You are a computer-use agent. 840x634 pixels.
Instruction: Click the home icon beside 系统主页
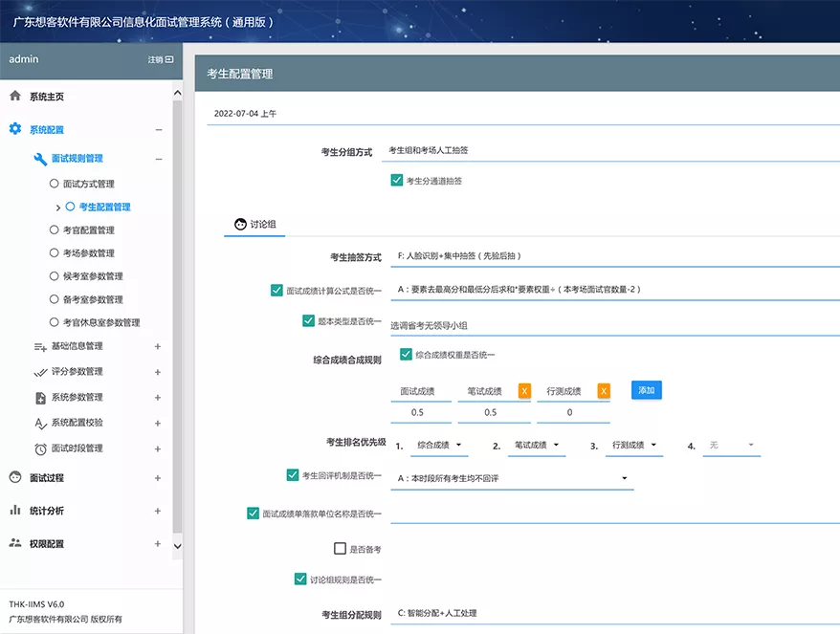tap(15, 96)
